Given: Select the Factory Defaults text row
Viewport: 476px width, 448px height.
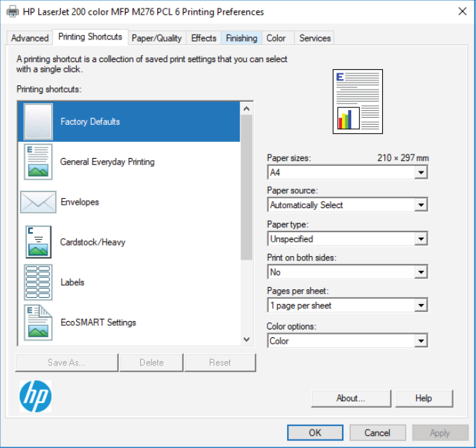Looking at the screenshot, I should click(90, 121).
